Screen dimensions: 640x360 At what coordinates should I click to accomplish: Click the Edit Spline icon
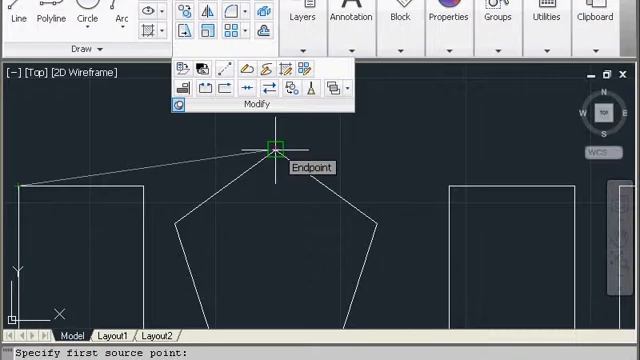pos(266,69)
